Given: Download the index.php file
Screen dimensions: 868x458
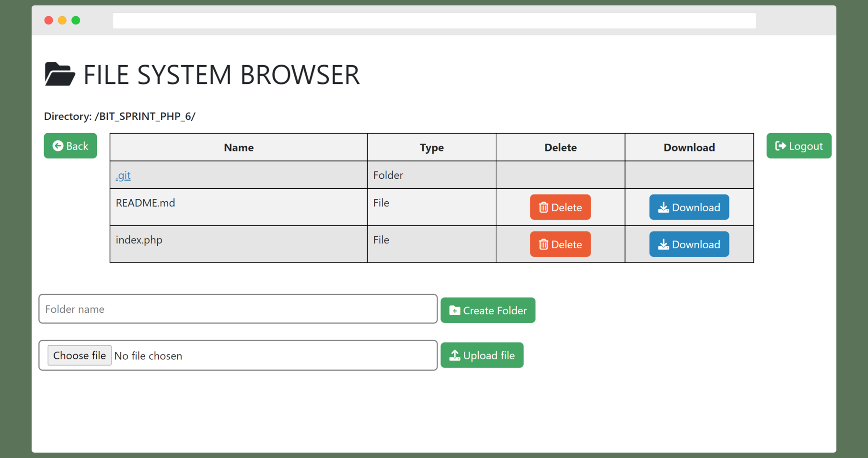Looking at the screenshot, I should (x=689, y=244).
